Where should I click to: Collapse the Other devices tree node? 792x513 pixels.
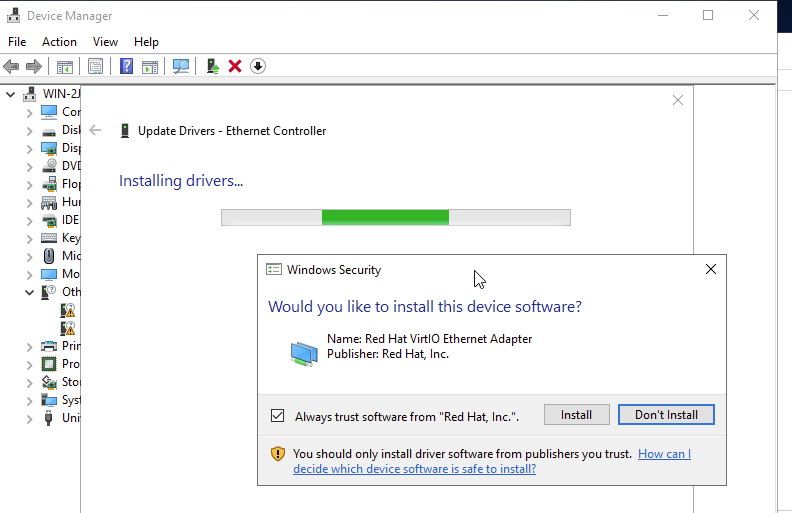tap(29, 293)
